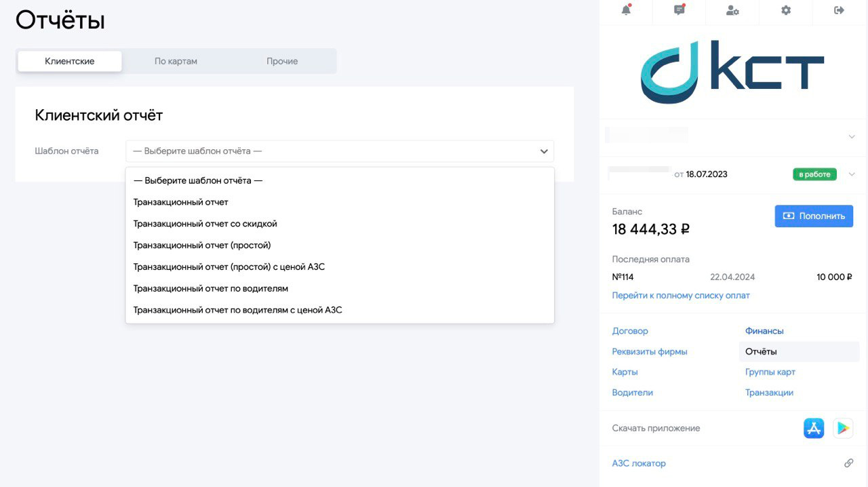Click the КСТ logo
The height and width of the screenshot is (487, 868).
(732, 72)
